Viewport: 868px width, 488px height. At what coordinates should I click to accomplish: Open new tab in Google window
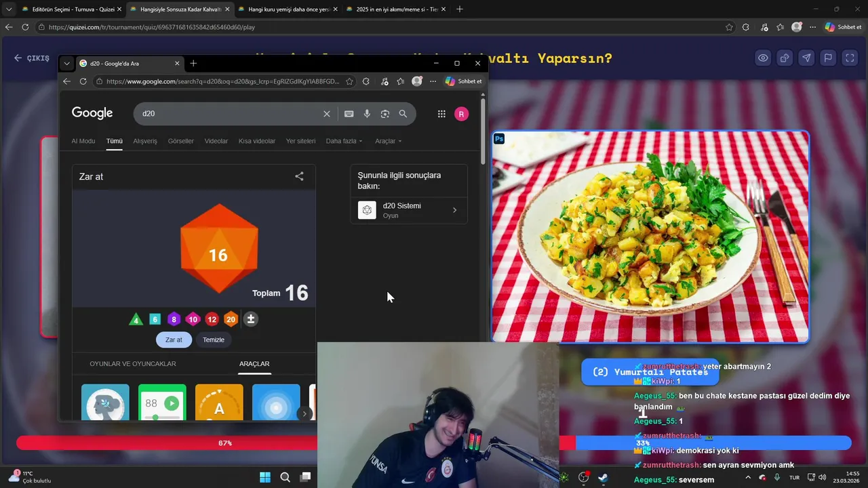point(193,63)
